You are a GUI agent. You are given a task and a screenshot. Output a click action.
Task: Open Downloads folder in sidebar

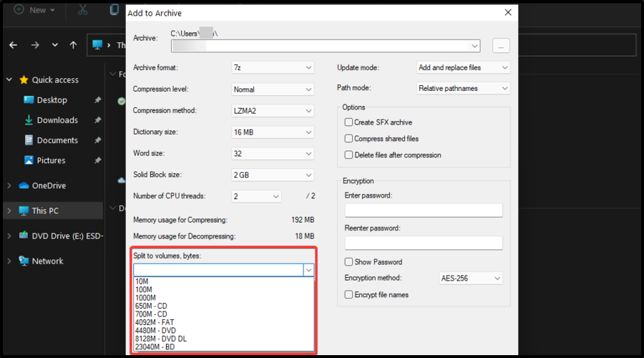pyautogui.click(x=57, y=120)
